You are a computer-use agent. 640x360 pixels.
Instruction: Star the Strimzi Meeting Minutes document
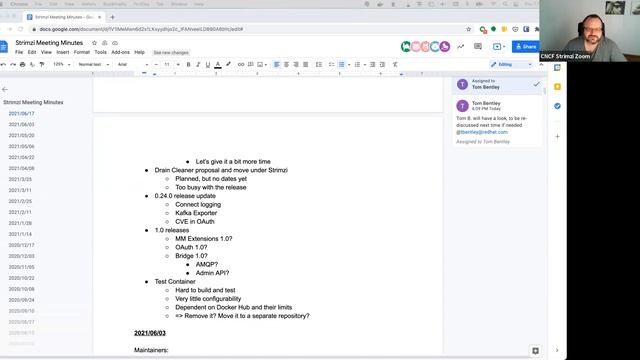94,43
